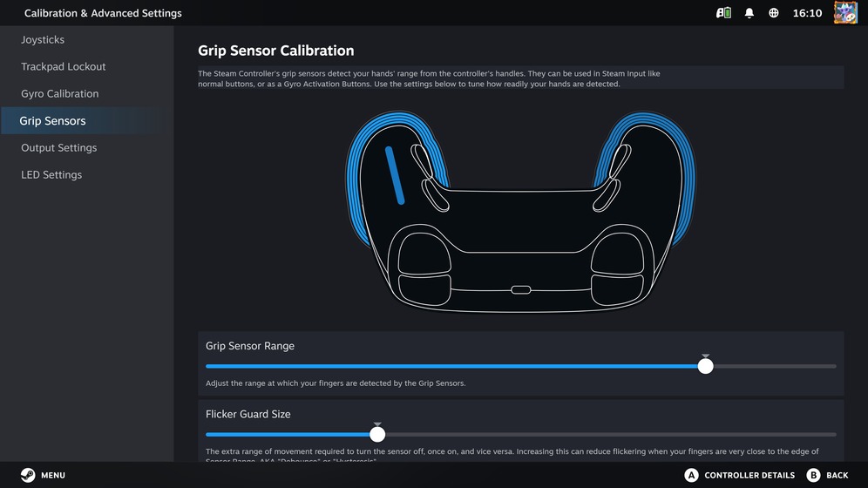Click the controller diagram's right upper paddle
Viewport: 868px width, 488px height.
(x=620, y=161)
